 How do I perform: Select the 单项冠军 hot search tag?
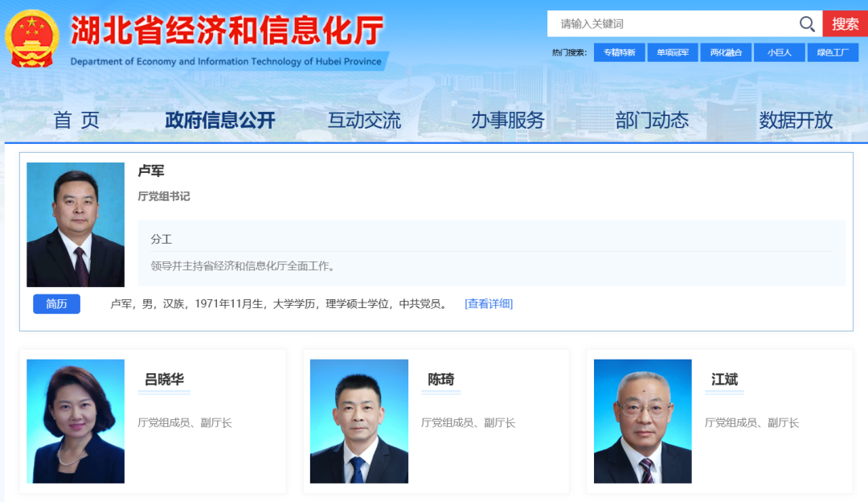[673, 53]
